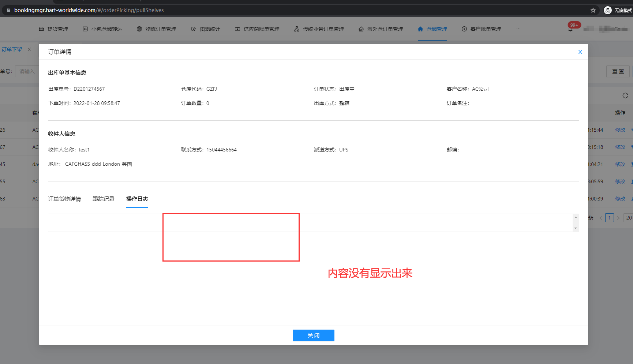Switch to the 订单货物详情 tab

pos(64,199)
